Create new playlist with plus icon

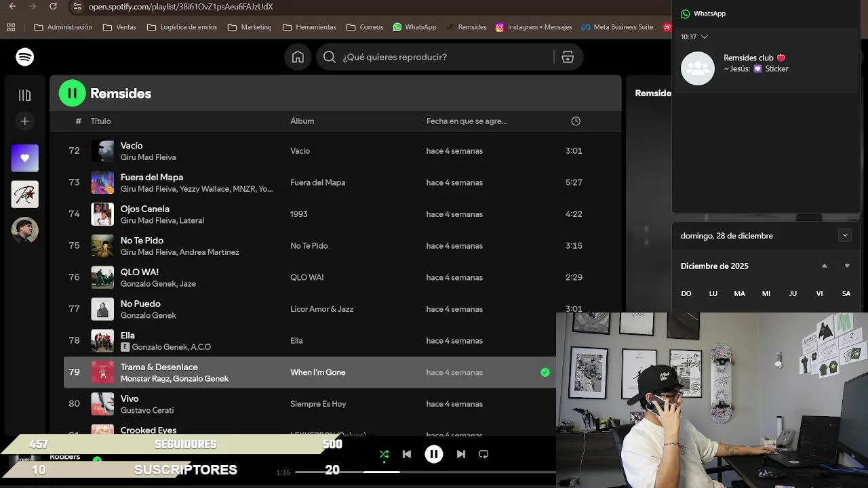(25, 121)
